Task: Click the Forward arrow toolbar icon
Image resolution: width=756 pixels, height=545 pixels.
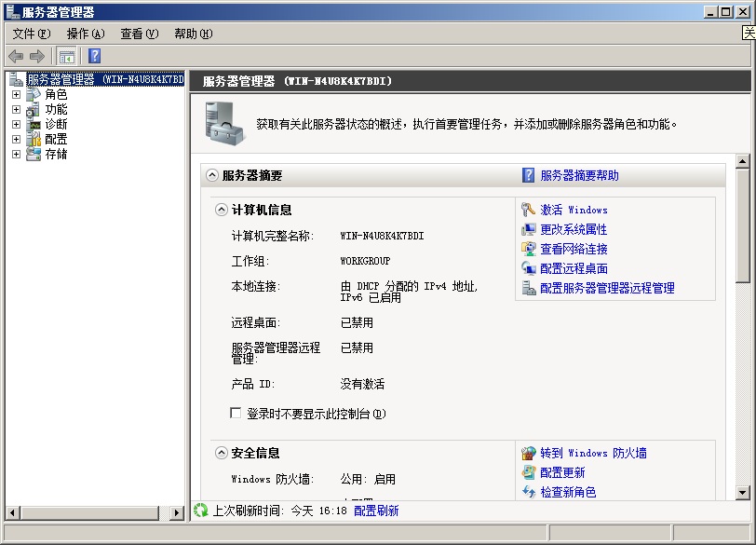Action: [37, 57]
